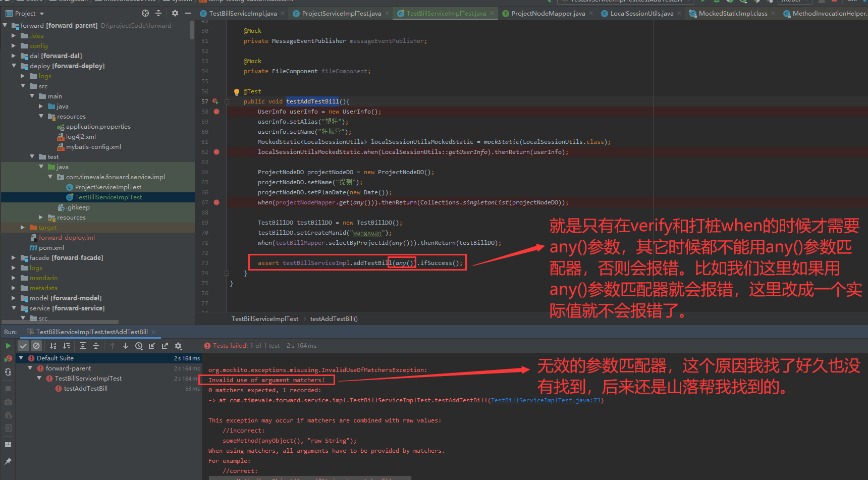Open application.properties in project tree

click(98, 126)
